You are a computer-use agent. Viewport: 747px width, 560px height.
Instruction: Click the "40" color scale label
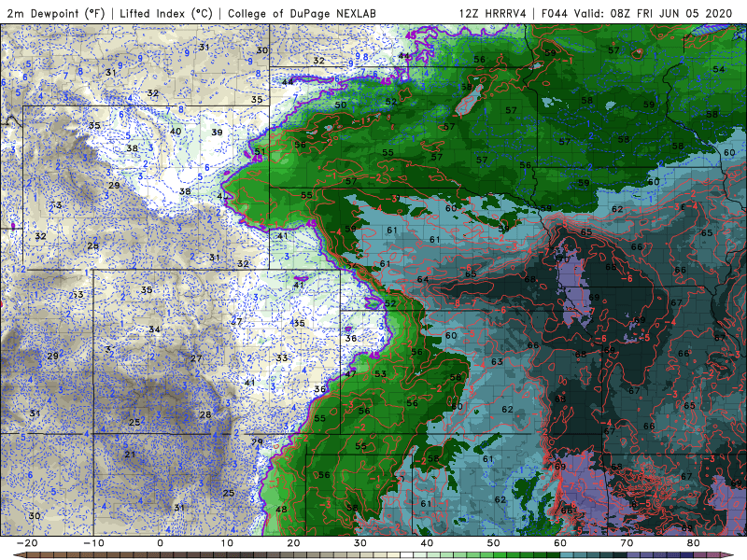point(427,543)
